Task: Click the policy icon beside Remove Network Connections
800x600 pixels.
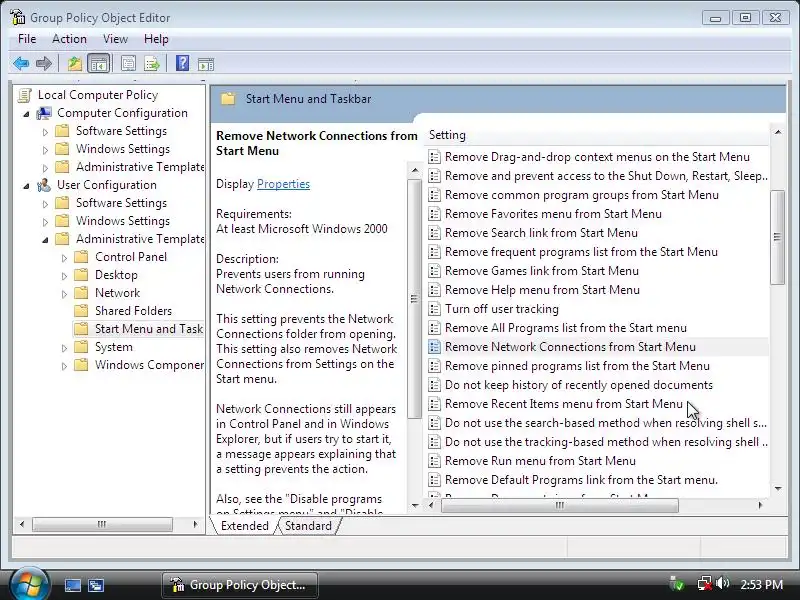Action: 434,347
